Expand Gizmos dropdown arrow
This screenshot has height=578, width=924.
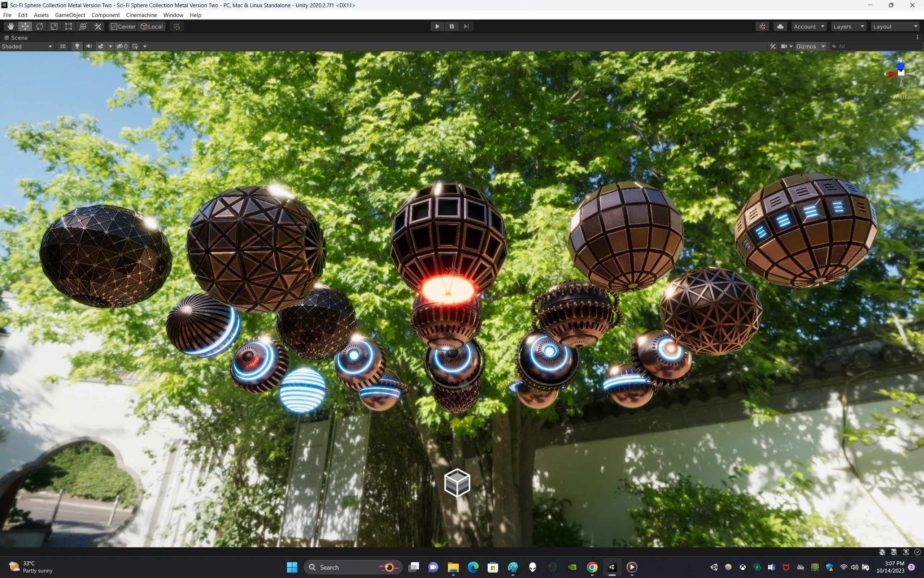click(823, 46)
